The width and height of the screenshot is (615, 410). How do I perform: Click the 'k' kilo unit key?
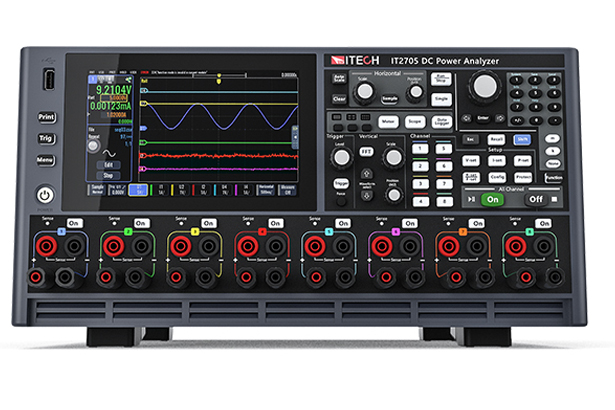552,151
